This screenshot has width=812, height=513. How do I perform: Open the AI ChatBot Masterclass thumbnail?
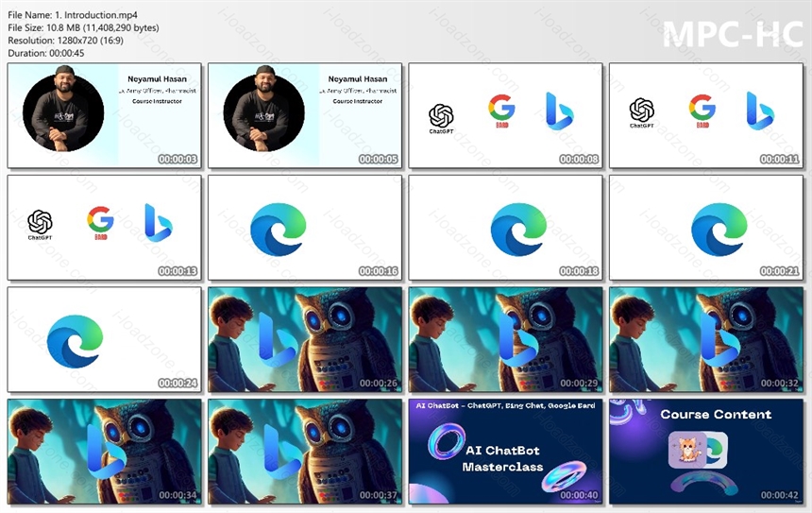coord(505,452)
